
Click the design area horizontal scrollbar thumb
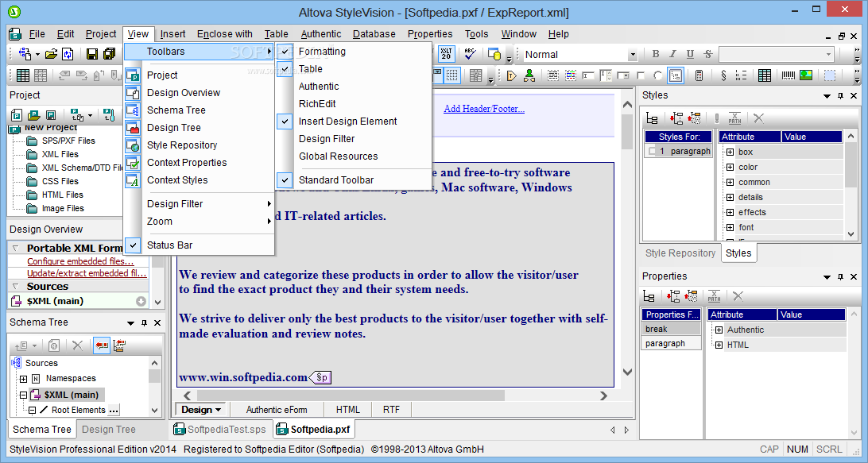[x=351, y=395]
